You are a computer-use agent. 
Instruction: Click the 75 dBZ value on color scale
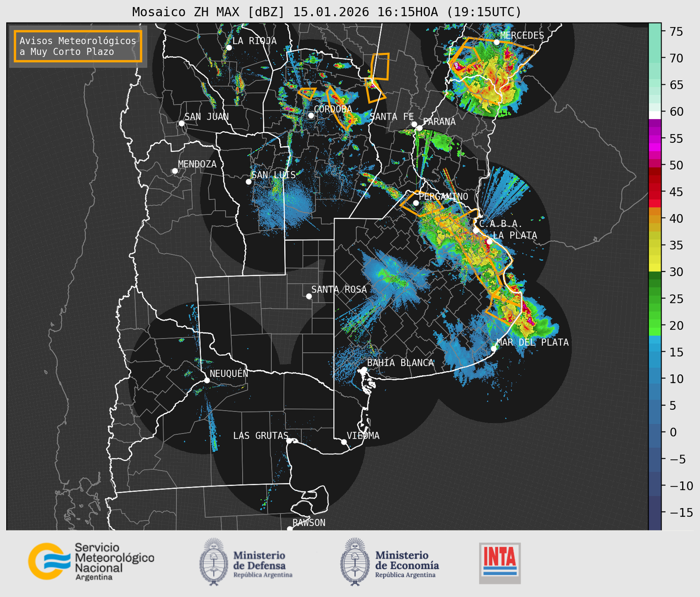pyautogui.click(x=676, y=32)
